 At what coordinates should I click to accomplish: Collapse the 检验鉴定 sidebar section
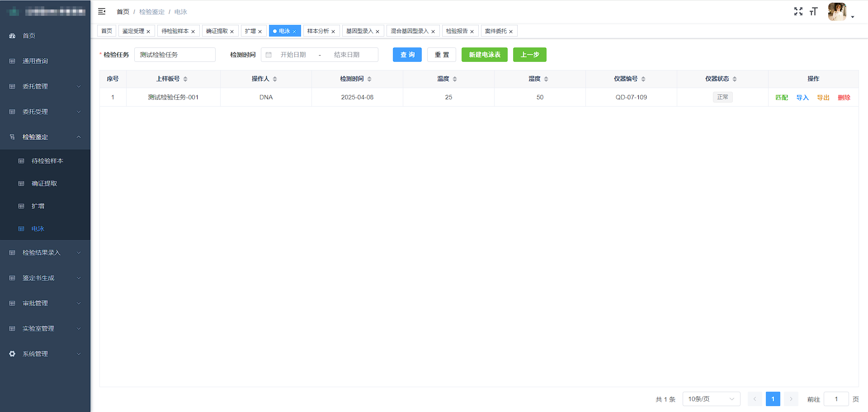pyautogui.click(x=45, y=137)
